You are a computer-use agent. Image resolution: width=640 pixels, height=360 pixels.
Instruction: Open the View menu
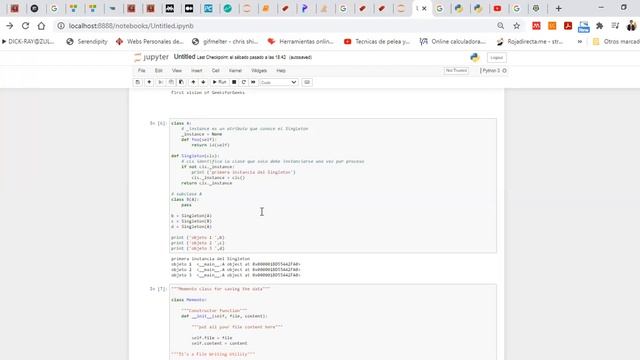[x=176, y=71]
